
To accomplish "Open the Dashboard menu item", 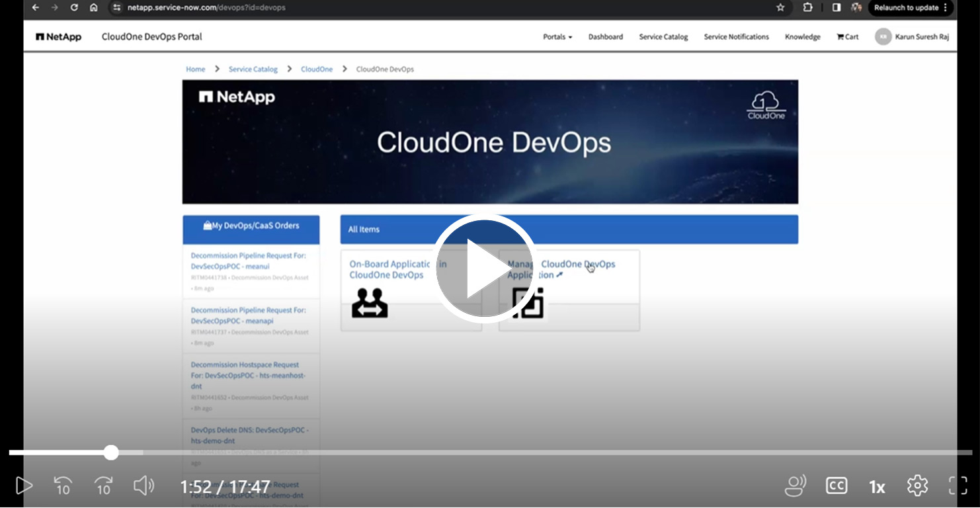I will (605, 37).
